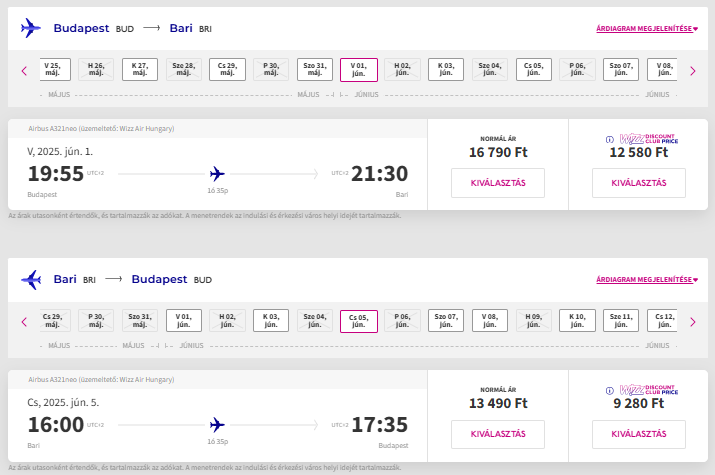The image size is (715, 475).
Task: Select outbound date V 01, jún.
Action: coord(358,70)
